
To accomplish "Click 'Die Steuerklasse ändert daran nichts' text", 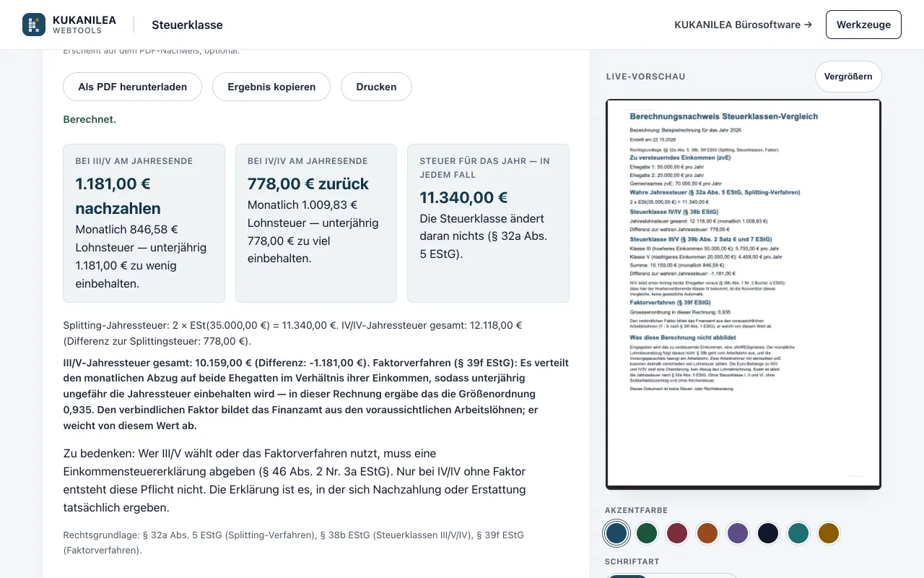I will click(x=484, y=236).
